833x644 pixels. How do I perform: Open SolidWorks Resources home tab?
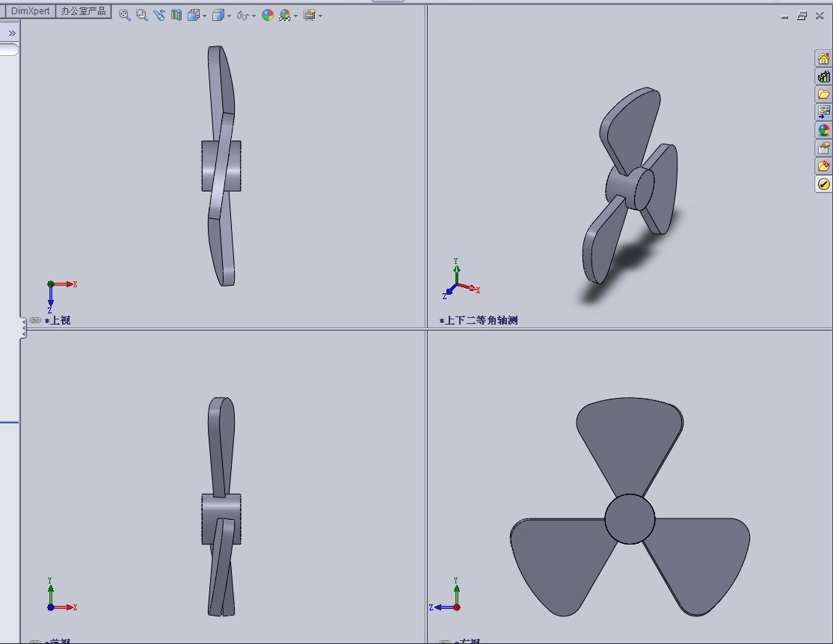point(823,58)
